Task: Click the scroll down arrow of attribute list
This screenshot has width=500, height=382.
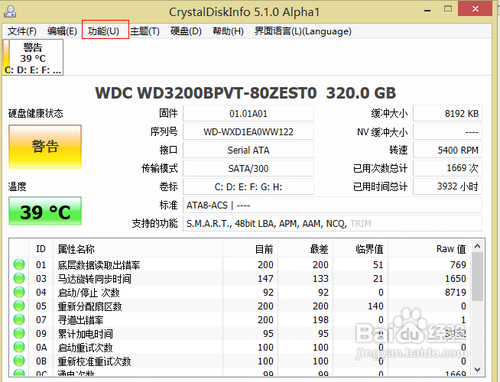Action: [x=477, y=370]
